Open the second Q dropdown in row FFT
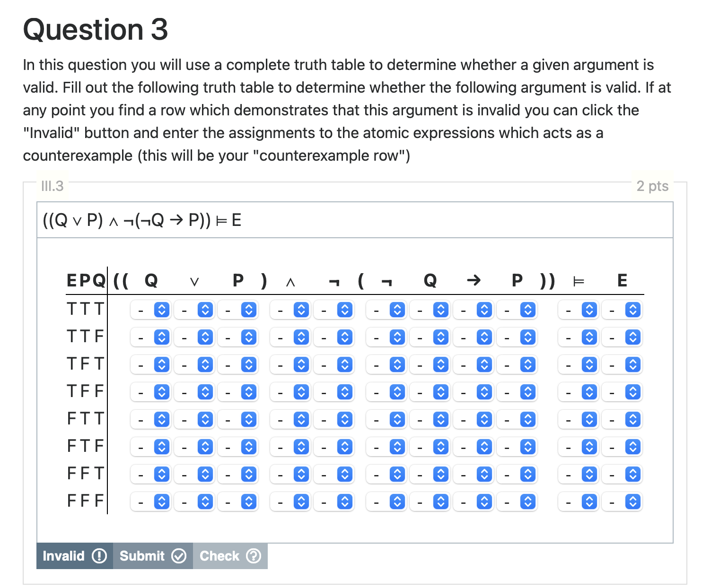 pyautogui.click(x=430, y=474)
